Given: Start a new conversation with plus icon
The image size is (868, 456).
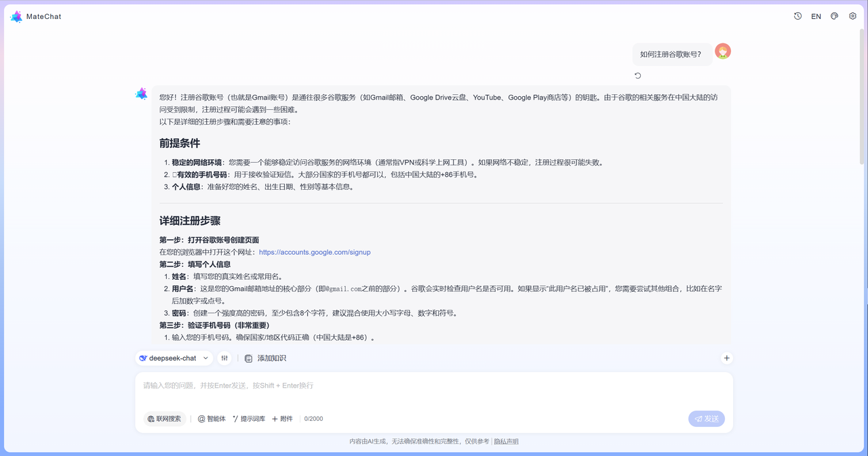Looking at the screenshot, I should point(726,358).
